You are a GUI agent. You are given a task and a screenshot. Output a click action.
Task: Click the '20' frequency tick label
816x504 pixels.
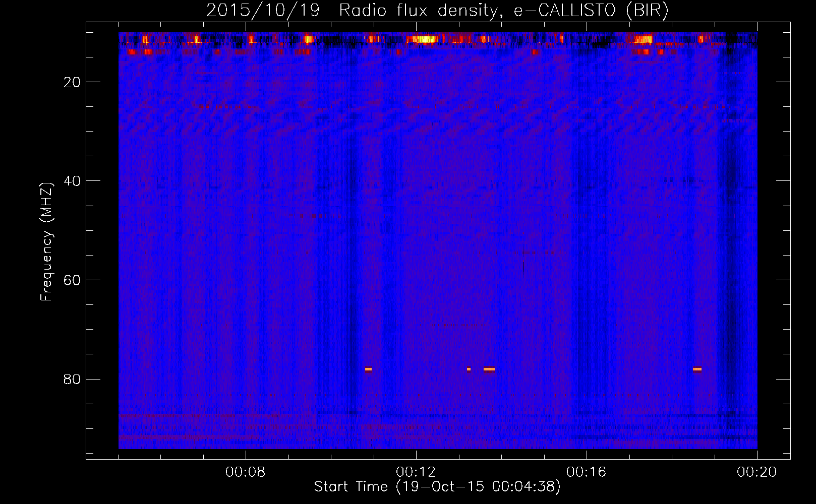tap(72, 82)
